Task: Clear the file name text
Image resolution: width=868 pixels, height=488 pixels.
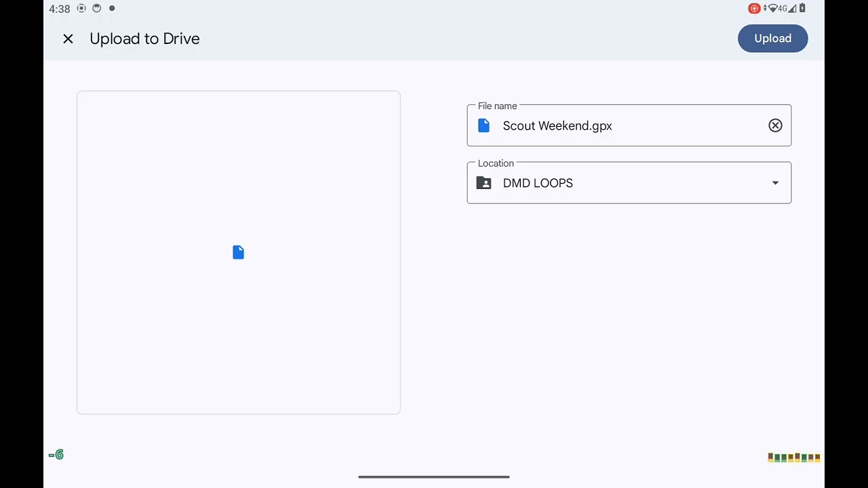Action: click(775, 125)
